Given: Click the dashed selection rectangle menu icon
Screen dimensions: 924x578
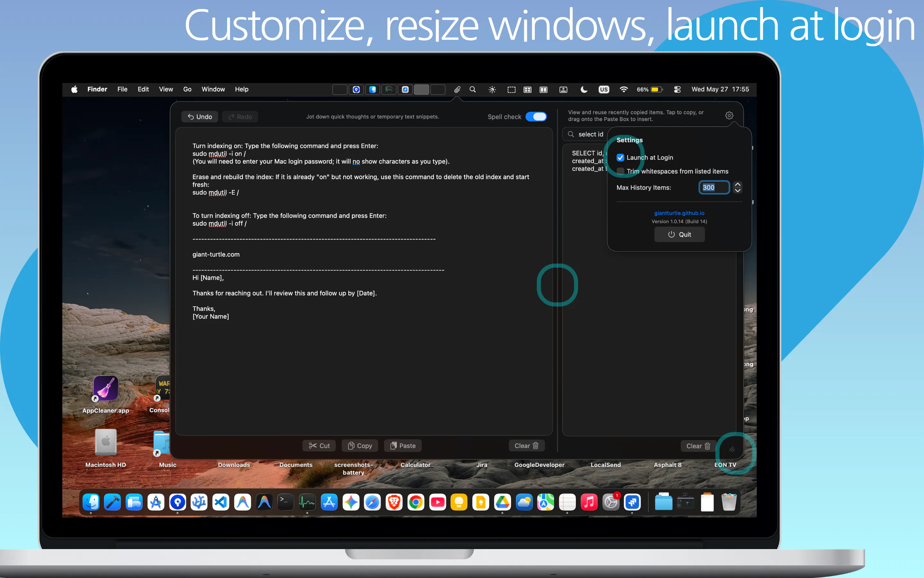Looking at the screenshot, I should [511, 90].
